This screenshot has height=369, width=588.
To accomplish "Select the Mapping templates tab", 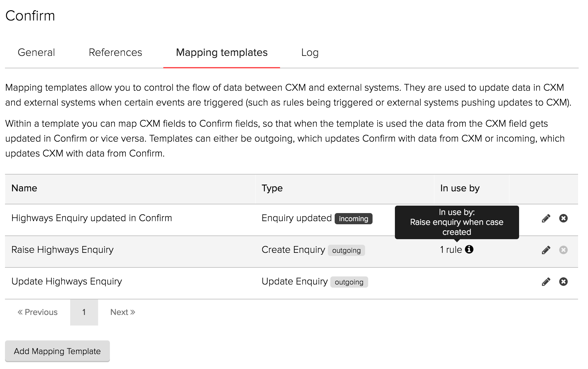I will (222, 52).
